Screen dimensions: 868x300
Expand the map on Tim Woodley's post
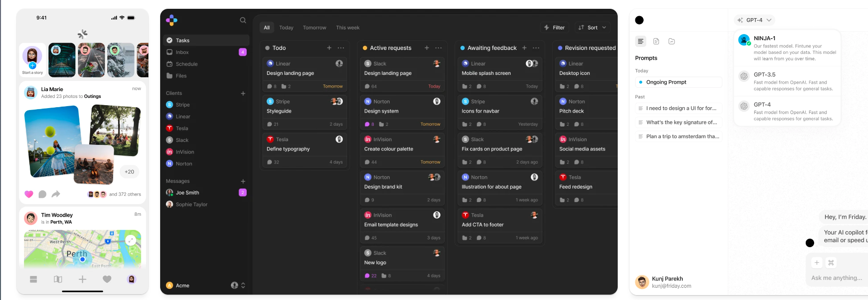(x=130, y=240)
